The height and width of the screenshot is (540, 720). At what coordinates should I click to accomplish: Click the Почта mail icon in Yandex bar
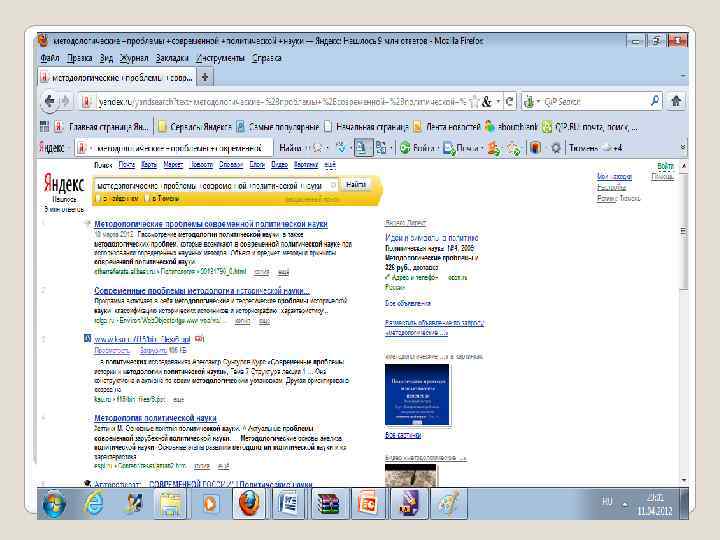coord(448,148)
